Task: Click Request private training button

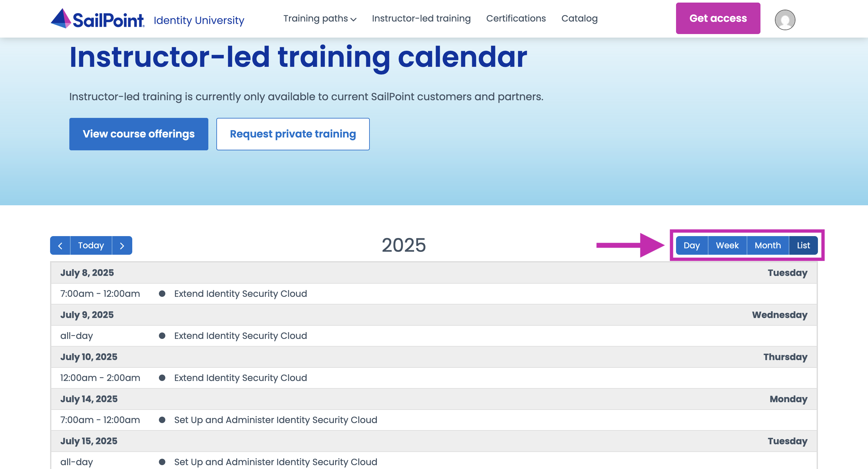Action: [x=292, y=134]
